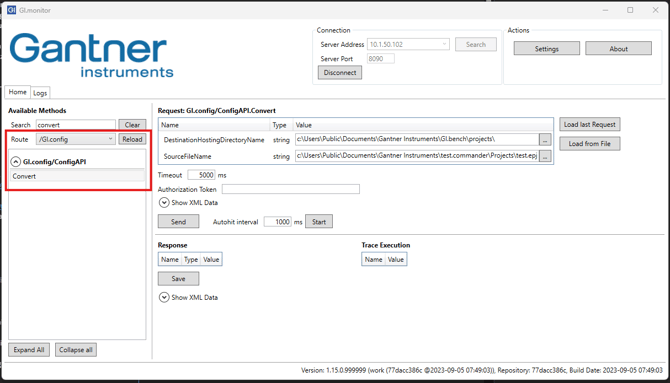The height and width of the screenshot is (383, 670).
Task: Click the request table Type column header
Action: (281, 125)
